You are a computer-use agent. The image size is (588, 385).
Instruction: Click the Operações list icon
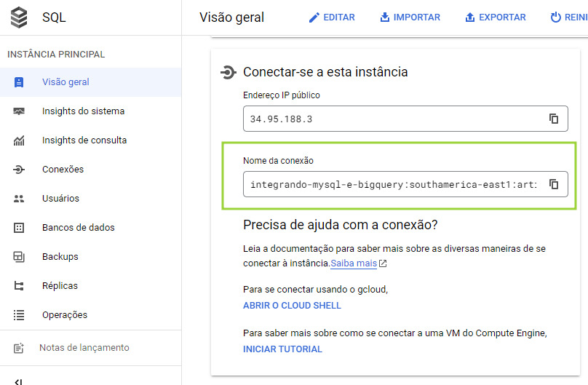coord(19,315)
